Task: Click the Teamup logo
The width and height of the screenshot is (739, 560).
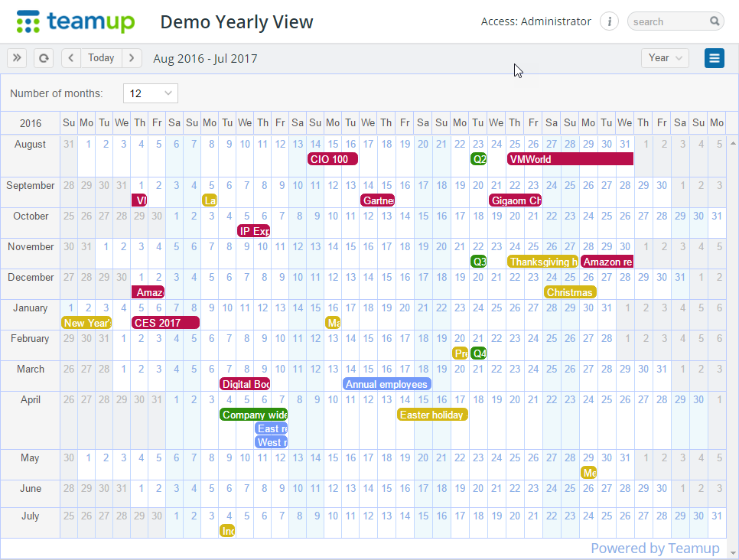Action: 75,21
